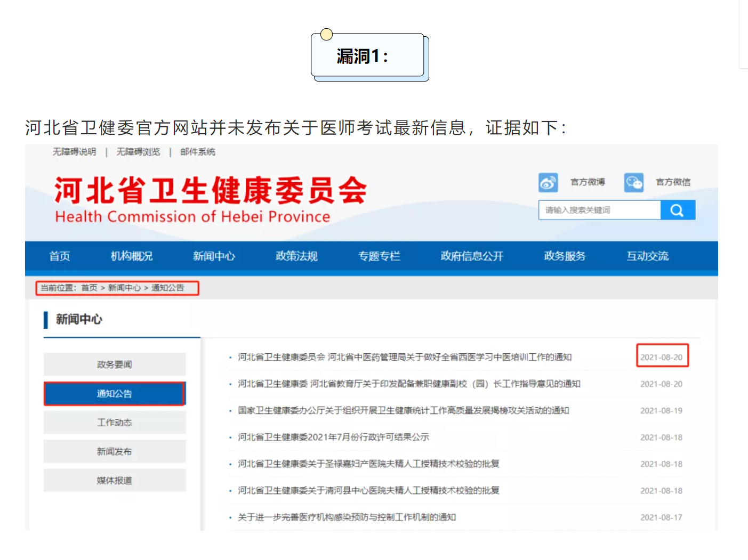Click the 官方微博 label

588,182
